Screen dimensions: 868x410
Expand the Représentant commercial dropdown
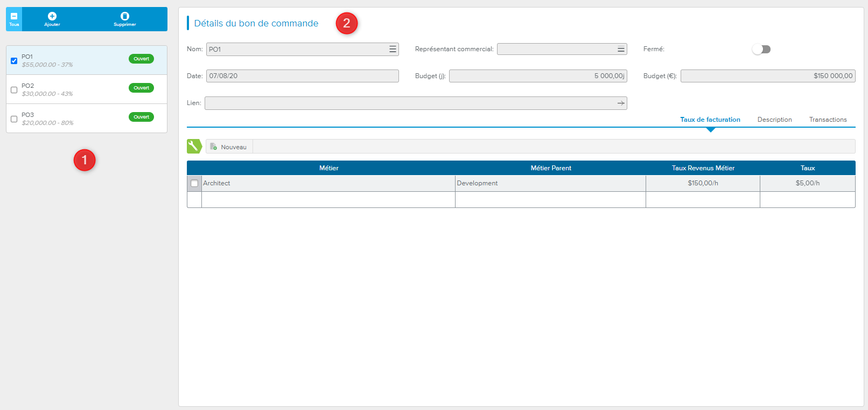621,49
